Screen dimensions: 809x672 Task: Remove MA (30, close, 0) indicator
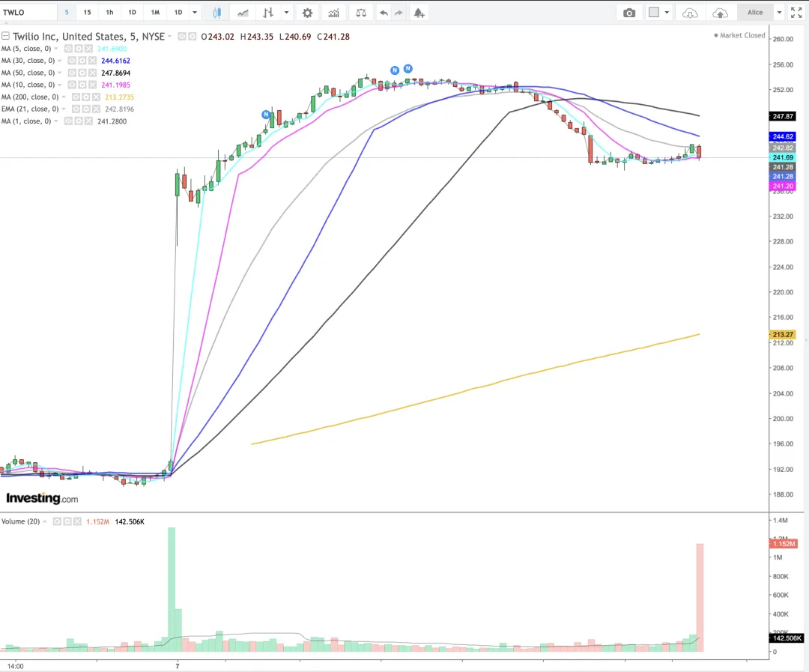pos(92,61)
